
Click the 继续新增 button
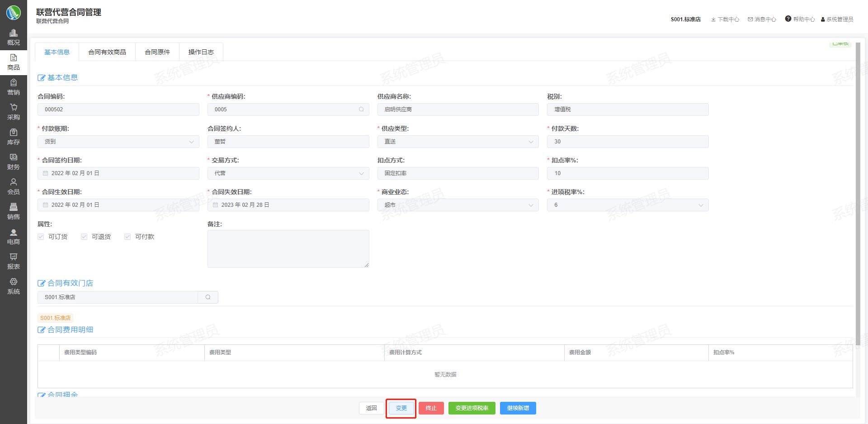click(518, 408)
